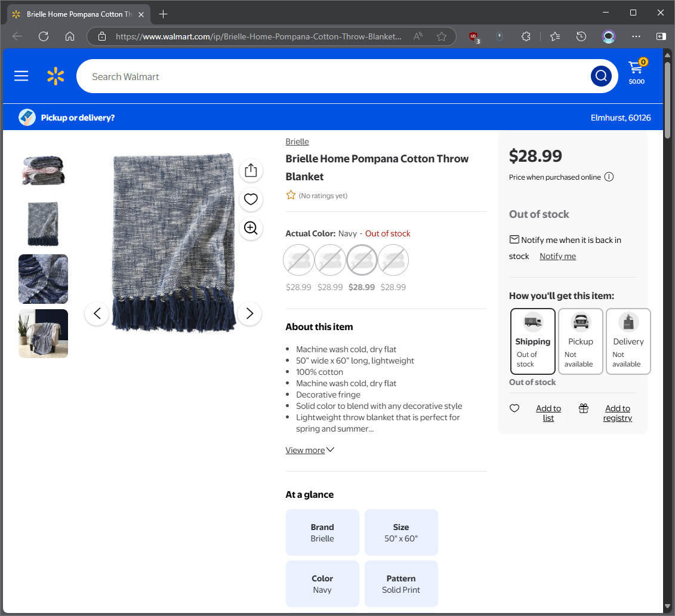Click the browser back arrow
Viewport: 675px width, 616px height.
[x=17, y=36]
